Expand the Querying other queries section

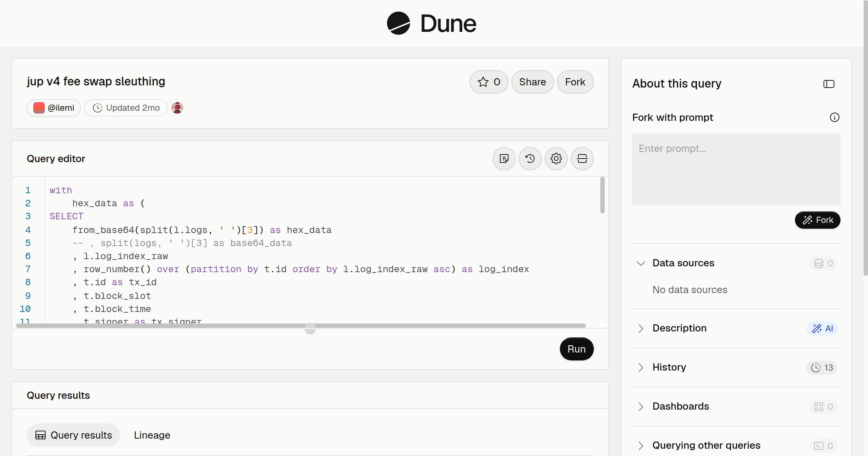(x=641, y=446)
